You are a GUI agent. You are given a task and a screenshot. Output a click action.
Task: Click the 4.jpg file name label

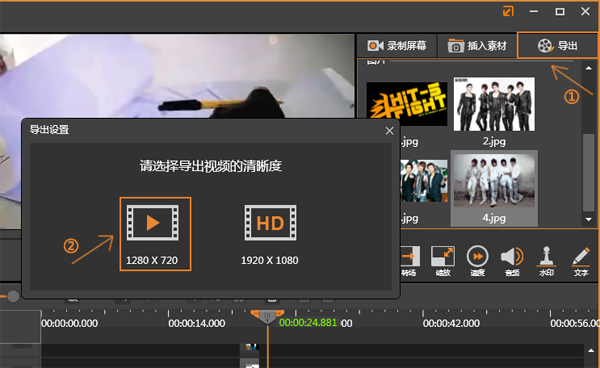coord(494,218)
